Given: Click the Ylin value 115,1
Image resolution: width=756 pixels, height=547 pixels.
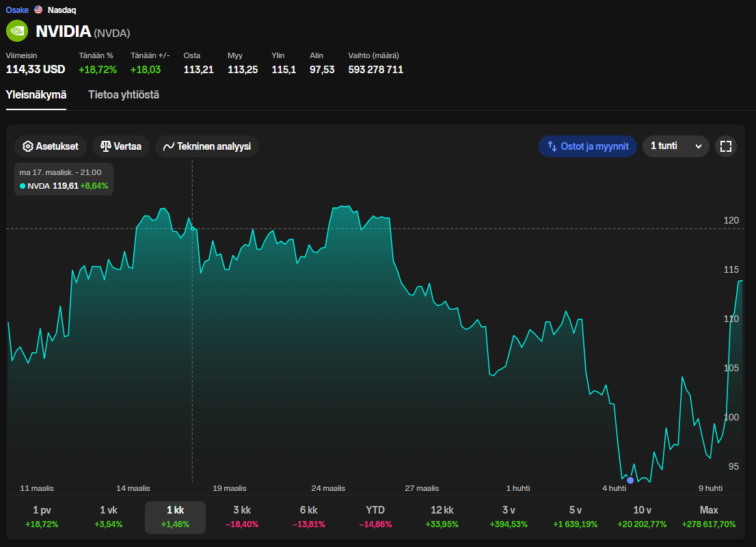Looking at the screenshot, I should coord(284,70).
